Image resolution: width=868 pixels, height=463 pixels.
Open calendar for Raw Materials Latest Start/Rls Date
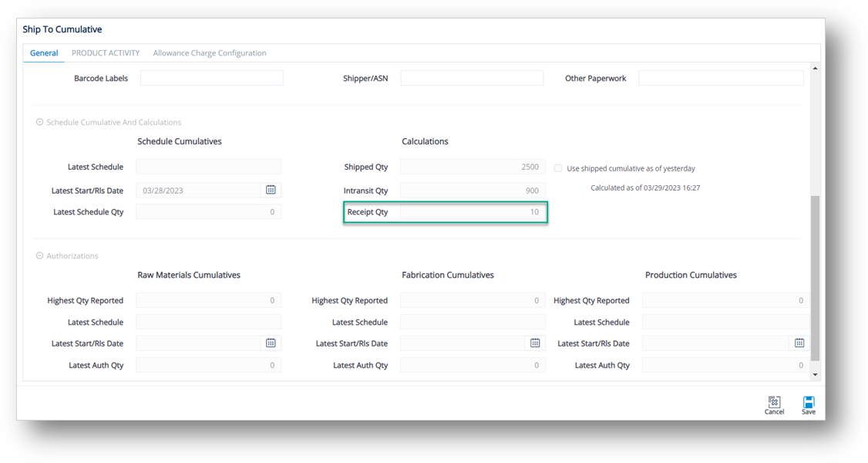[x=271, y=343]
